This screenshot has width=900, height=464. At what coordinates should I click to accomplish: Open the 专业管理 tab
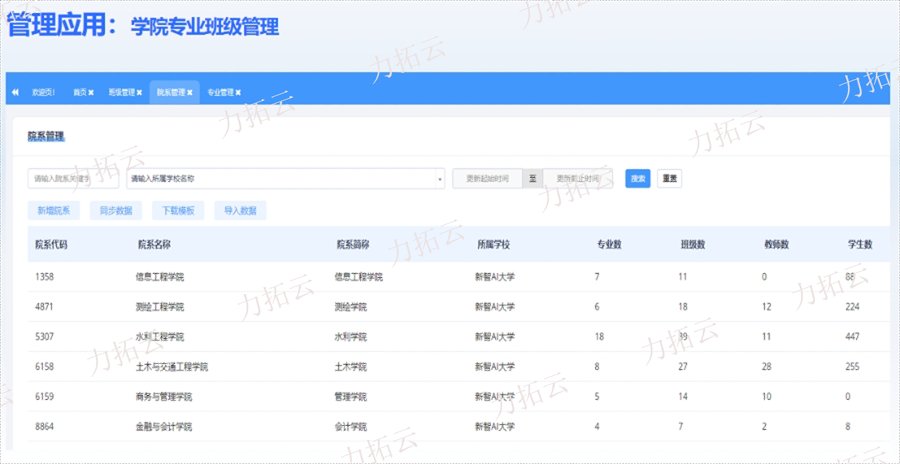[x=220, y=92]
